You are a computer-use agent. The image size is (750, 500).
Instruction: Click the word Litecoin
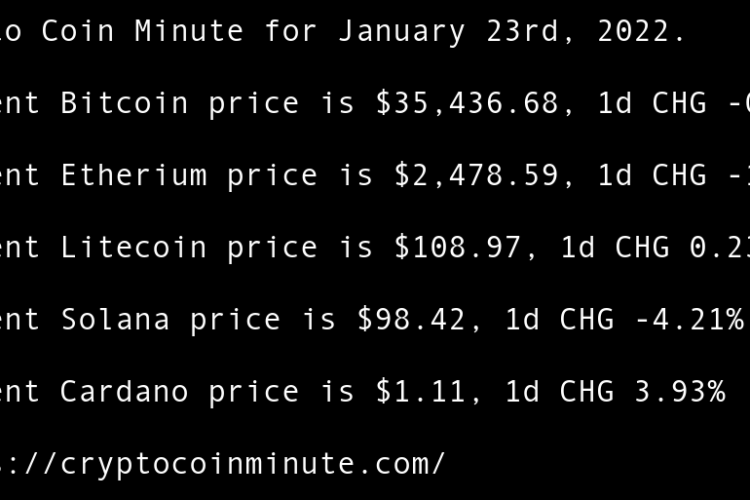click(133, 247)
